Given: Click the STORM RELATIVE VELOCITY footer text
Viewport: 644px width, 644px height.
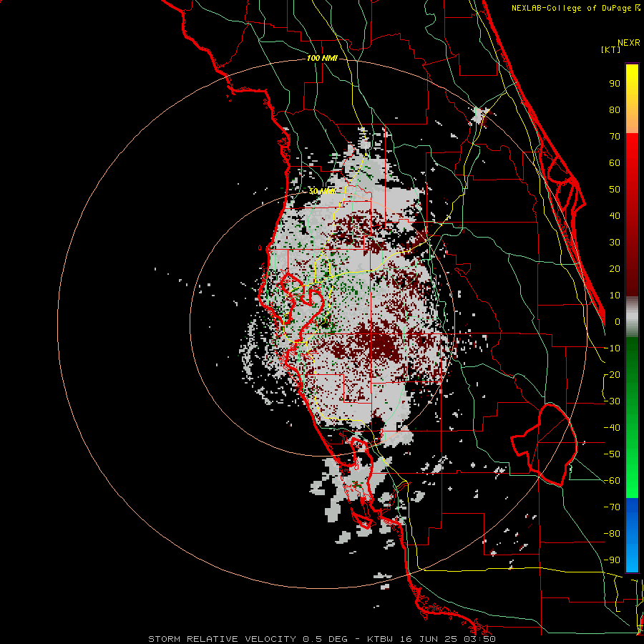Looking at the screenshot, I should pyautogui.click(x=222, y=639).
